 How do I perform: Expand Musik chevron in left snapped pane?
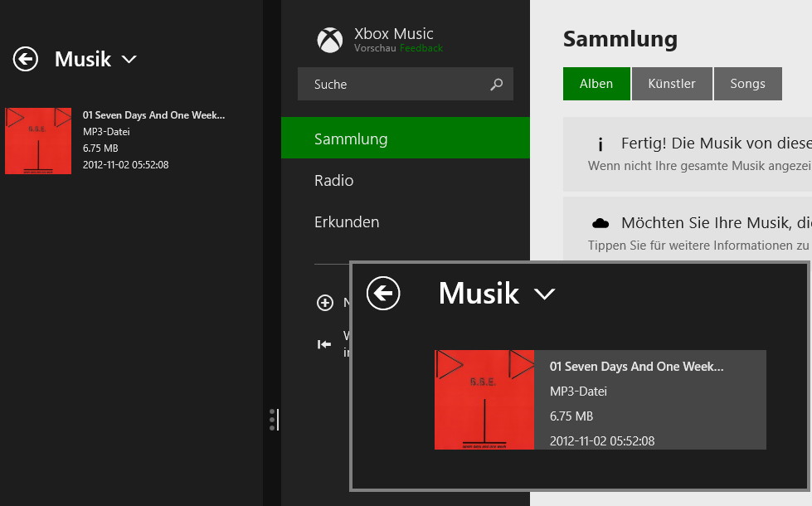(x=129, y=60)
